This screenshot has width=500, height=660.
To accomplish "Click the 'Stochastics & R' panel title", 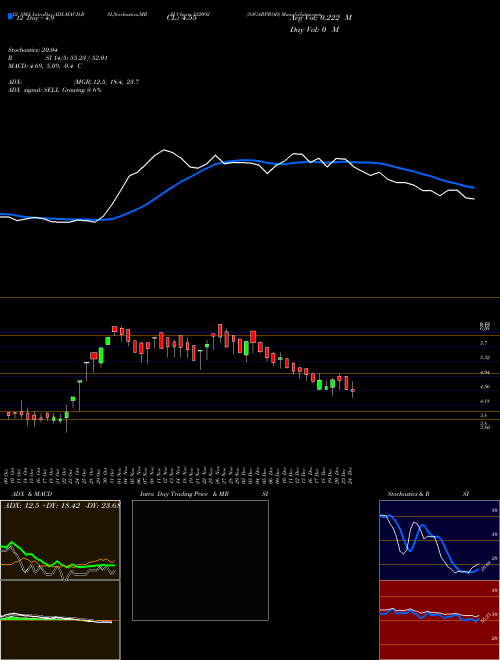I will click(x=409, y=494).
